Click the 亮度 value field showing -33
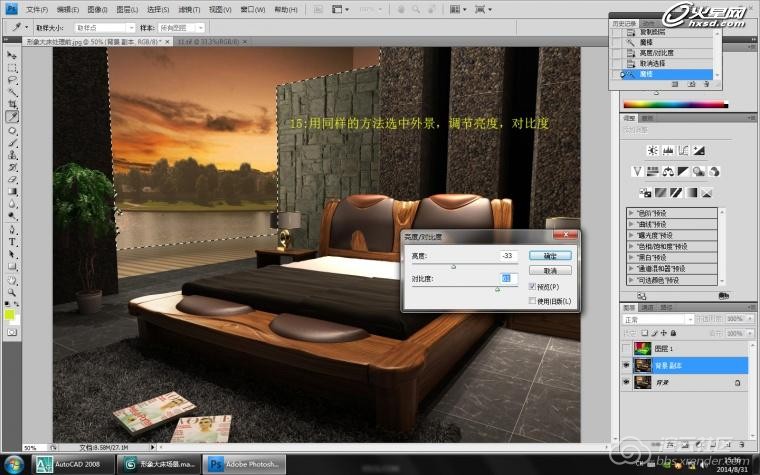Viewport: 760px width, 475px height. coord(507,255)
